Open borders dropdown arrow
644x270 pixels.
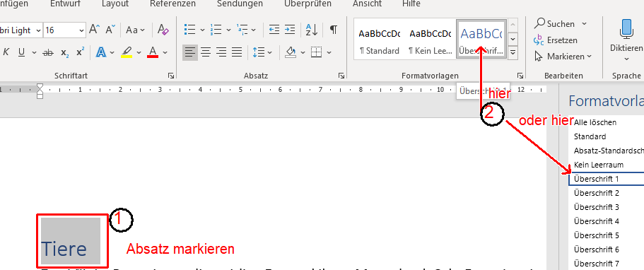pyautogui.click(x=329, y=52)
